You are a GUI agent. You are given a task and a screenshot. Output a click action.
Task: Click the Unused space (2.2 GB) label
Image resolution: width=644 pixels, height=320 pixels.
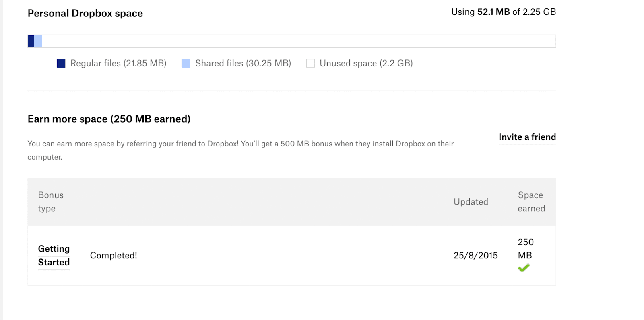coord(366,63)
